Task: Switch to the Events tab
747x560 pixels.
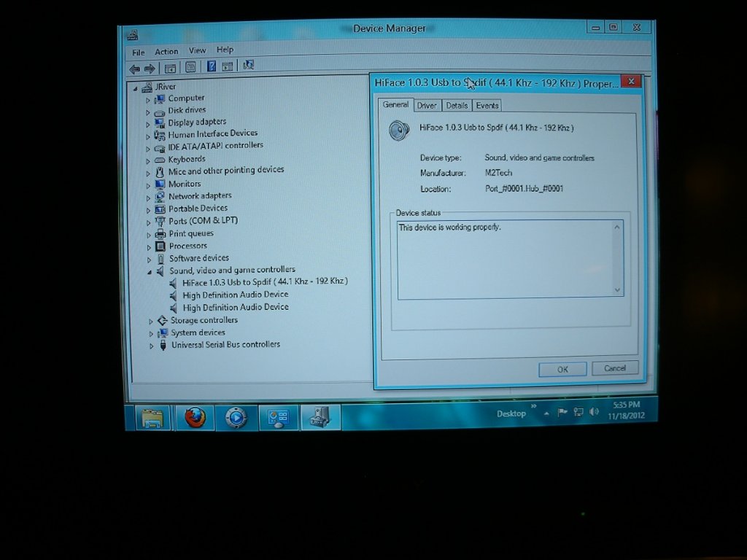Action: [487, 106]
